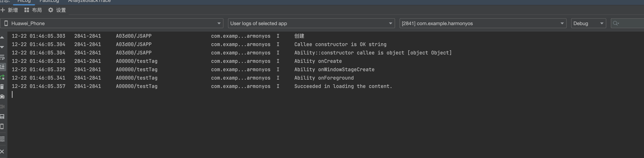Screen dimensions: 644x158
Task: Click the phone device icon in sidebar
Action: click(2, 127)
